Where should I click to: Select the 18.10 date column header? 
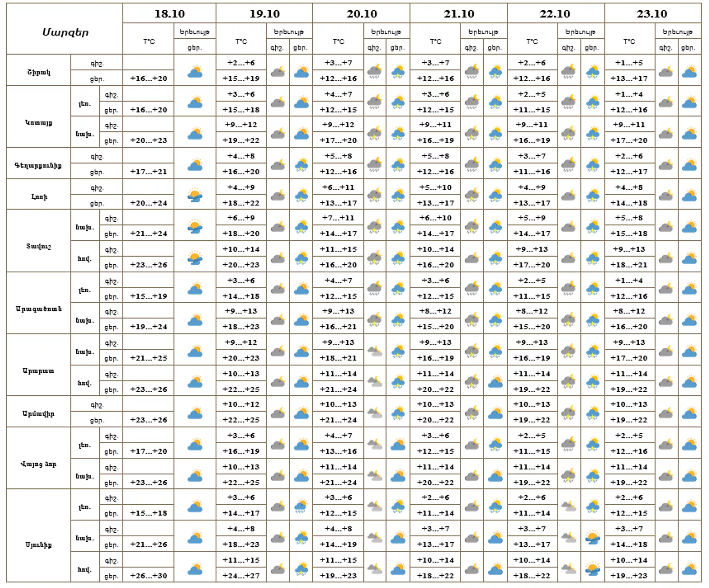pyautogui.click(x=169, y=14)
